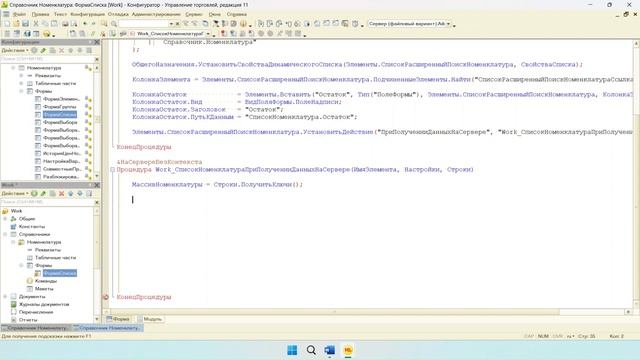Click the pencil Edit icon in Work panel
Screen dimensions: 640x360
click(x=43, y=193)
